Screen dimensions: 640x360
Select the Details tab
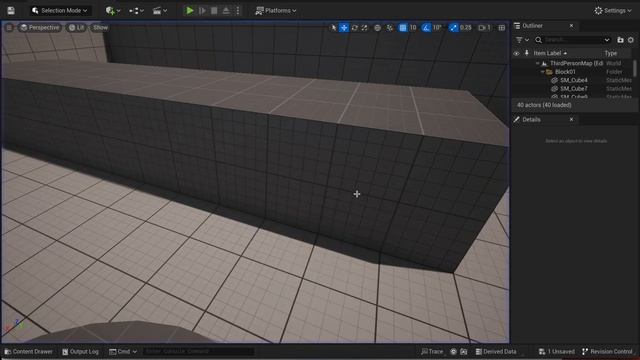(531, 120)
